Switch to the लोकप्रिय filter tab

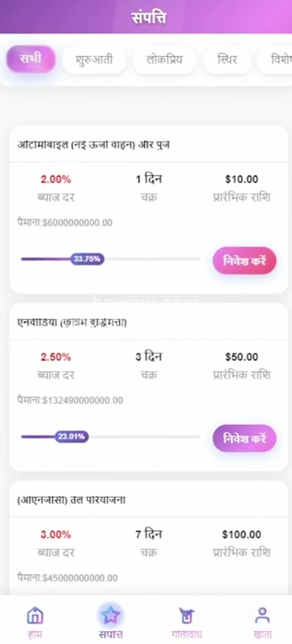164,59
